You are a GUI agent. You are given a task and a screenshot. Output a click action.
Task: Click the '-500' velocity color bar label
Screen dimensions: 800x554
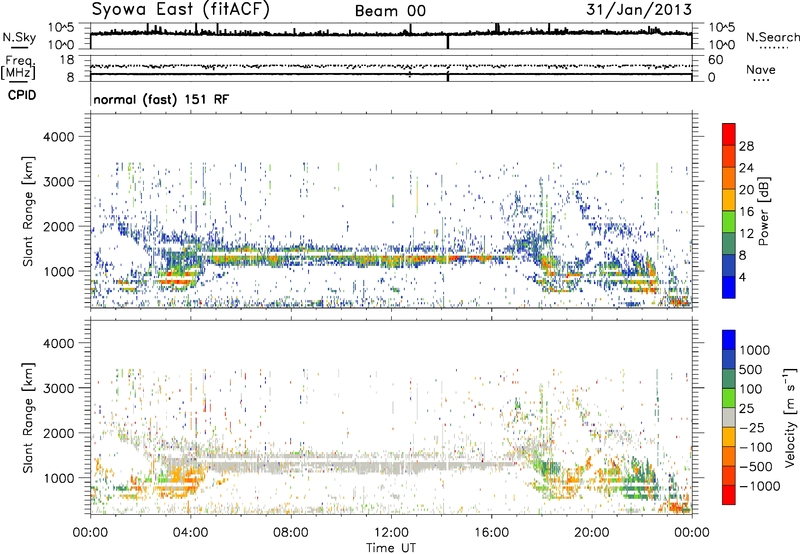click(756, 466)
